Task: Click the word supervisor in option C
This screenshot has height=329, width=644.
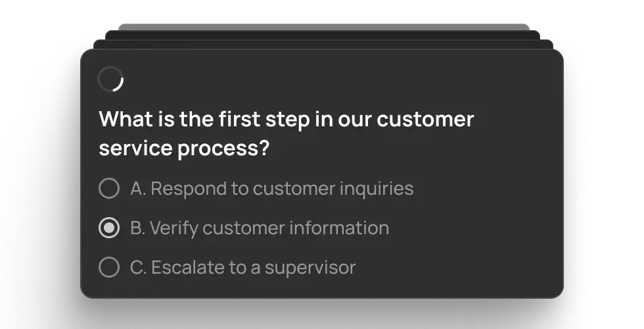Action: coord(310,268)
